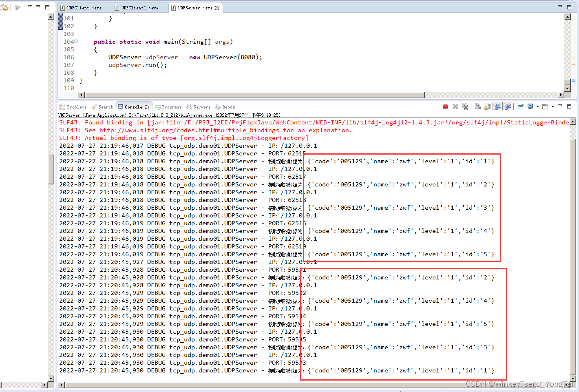Open the Open Console dropdown menu
Screen dimensions: 579x392
[x=553, y=106]
